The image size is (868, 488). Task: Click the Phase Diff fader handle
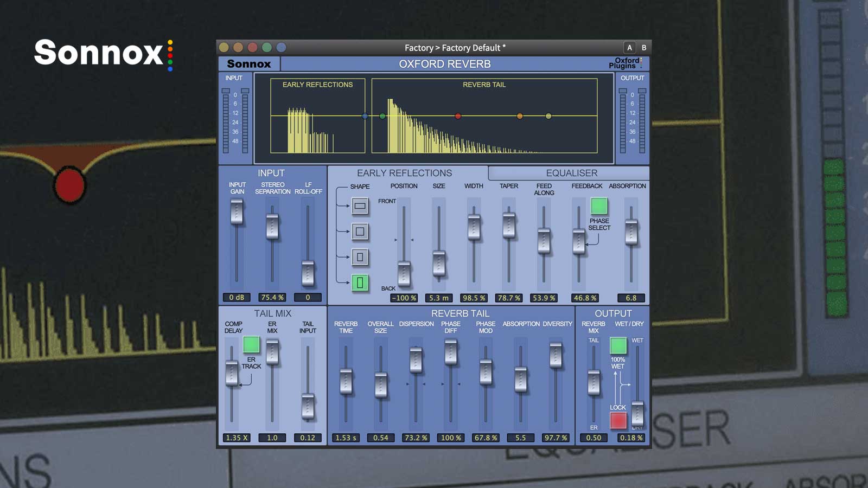(x=450, y=351)
